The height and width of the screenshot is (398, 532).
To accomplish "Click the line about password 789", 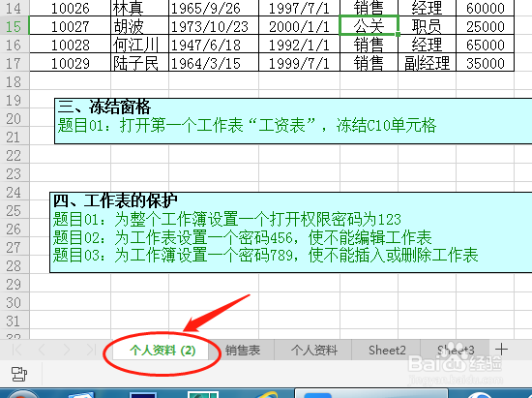I will [265, 255].
